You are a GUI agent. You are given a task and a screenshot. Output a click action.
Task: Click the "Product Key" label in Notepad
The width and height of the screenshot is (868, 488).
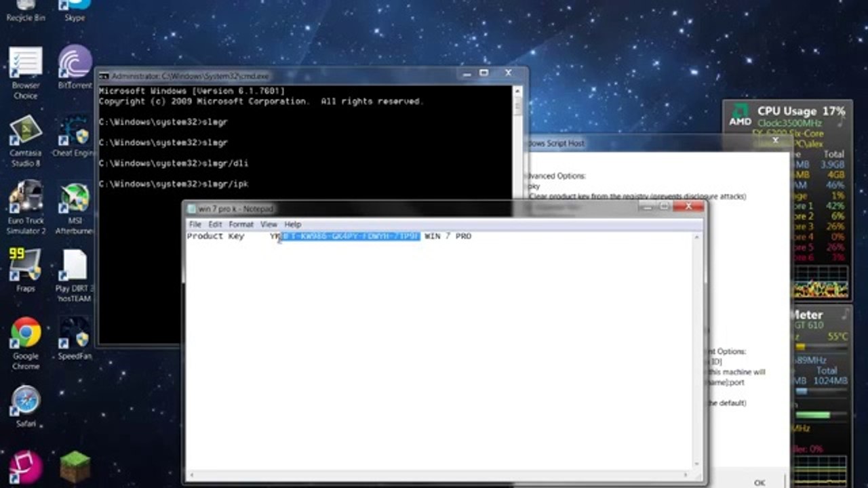tap(216, 236)
